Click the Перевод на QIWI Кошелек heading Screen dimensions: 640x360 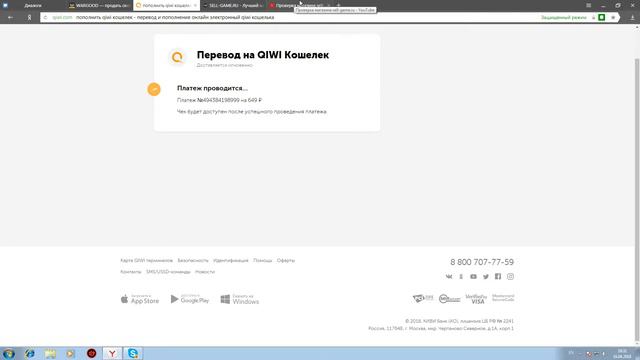pos(263,55)
